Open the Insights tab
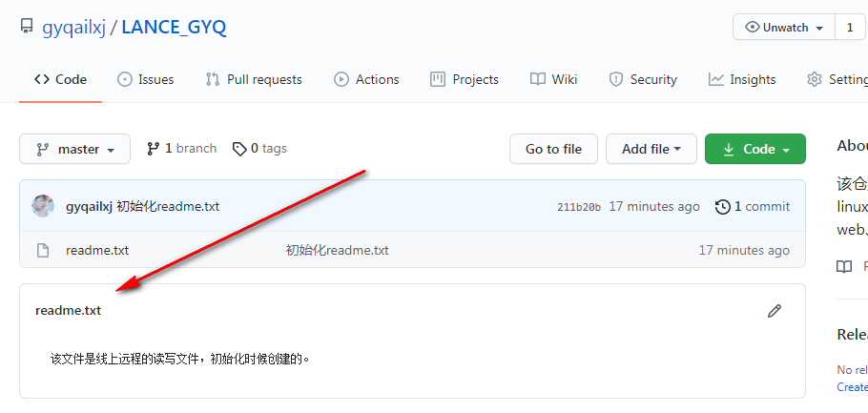 pyautogui.click(x=742, y=80)
